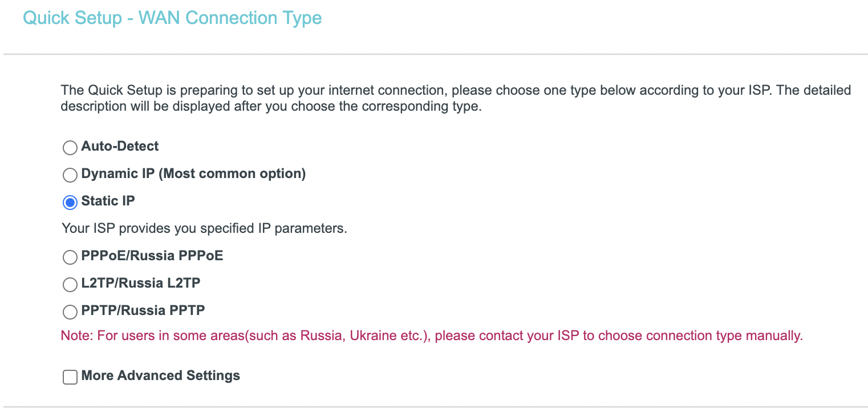Choose Dynamic IP connection type

(x=70, y=175)
